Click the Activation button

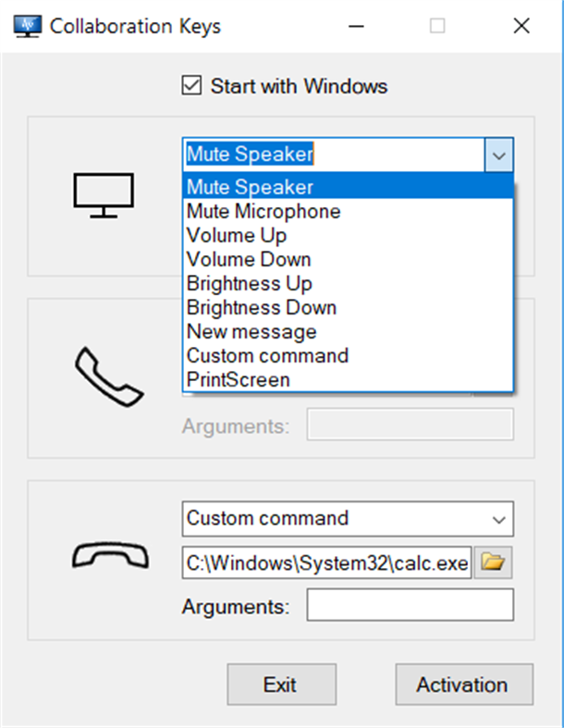[463, 685]
